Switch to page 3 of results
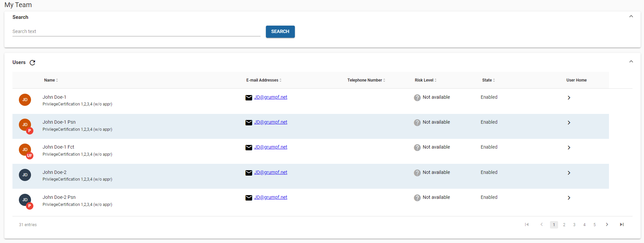 (574, 225)
